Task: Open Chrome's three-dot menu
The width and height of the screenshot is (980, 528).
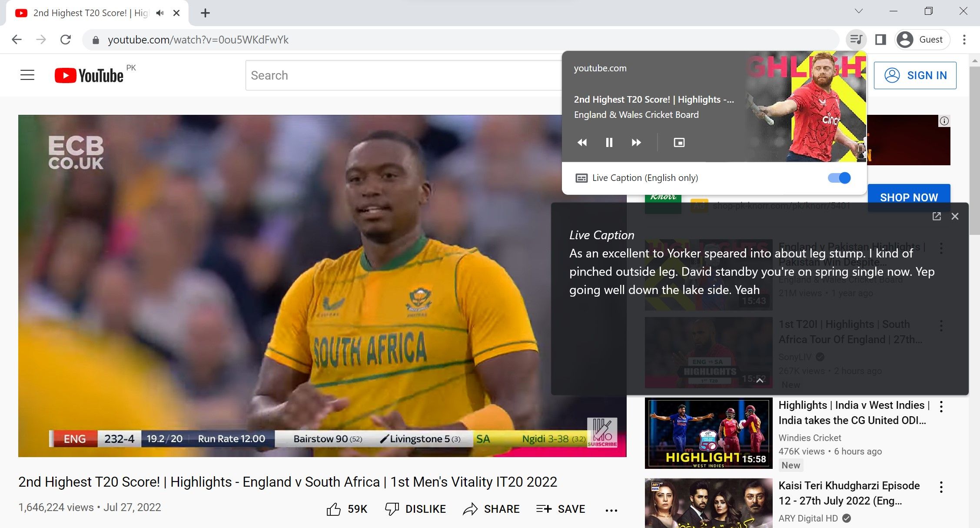Action: 964,40
